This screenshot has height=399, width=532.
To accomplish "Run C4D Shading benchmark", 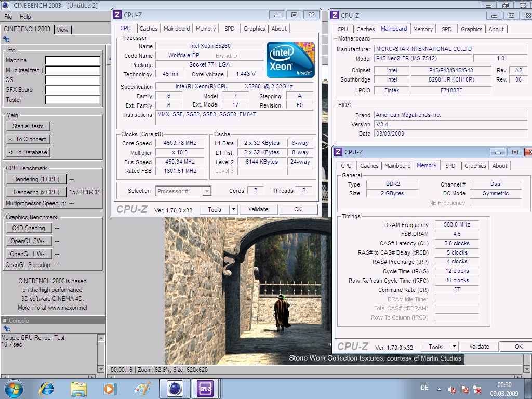I will [x=29, y=228].
